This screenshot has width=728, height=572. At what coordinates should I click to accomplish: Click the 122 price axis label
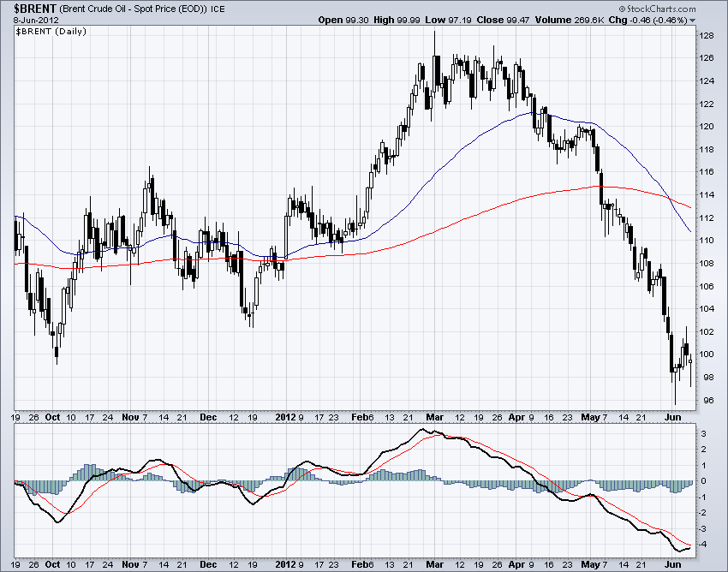(x=707, y=104)
